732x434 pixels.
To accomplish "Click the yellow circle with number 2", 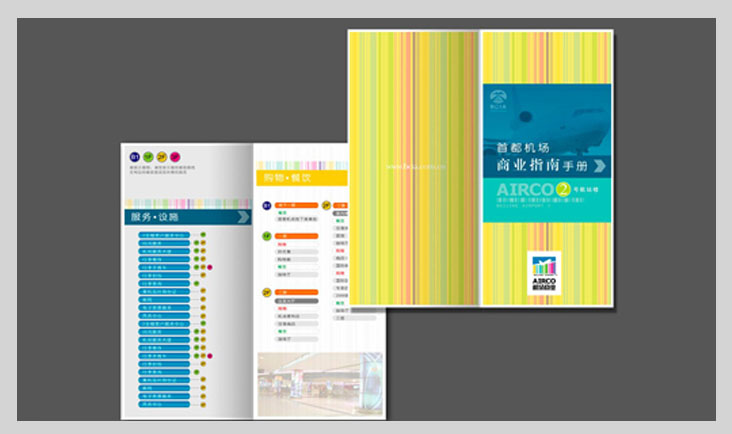I will point(563,188).
